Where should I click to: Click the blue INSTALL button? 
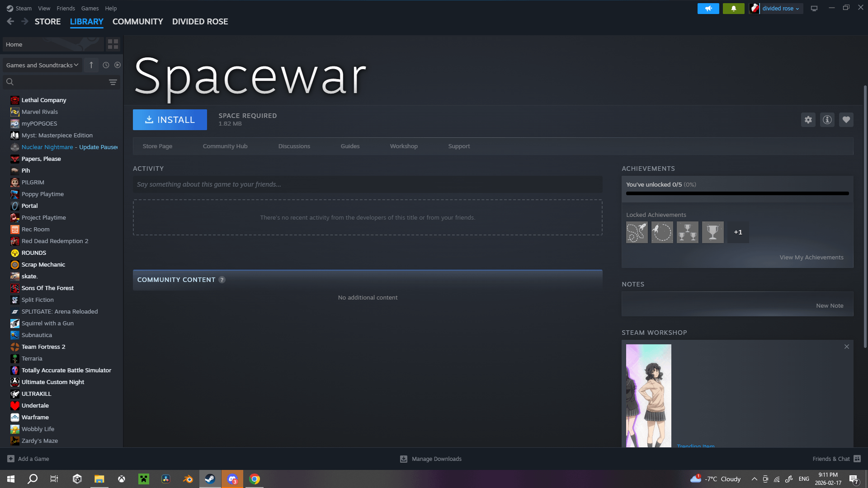[170, 120]
